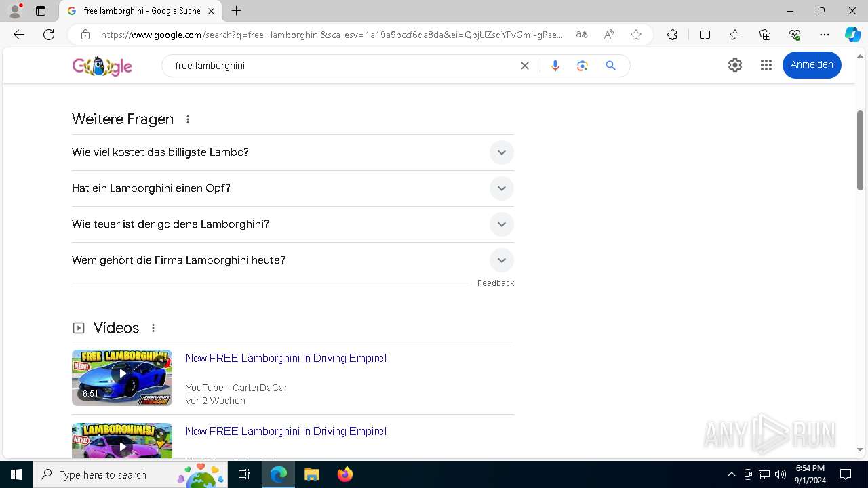Open the network status tray icon

[x=764, y=474]
